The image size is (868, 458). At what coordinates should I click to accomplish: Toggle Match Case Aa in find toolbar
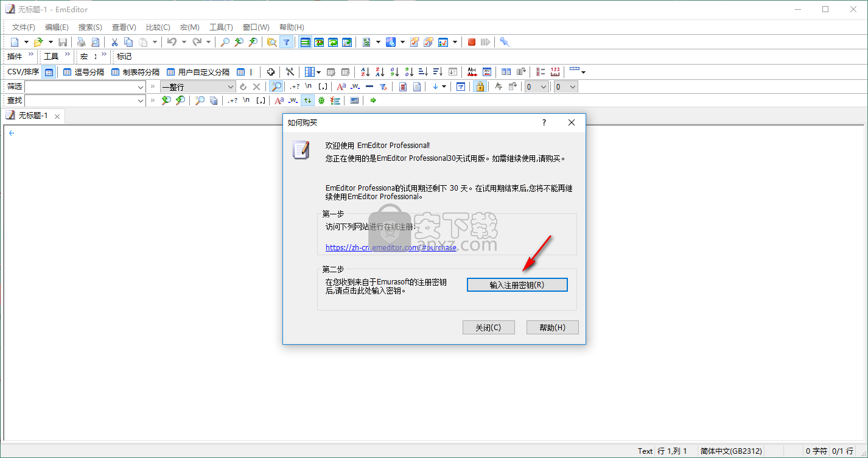(279, 100)
